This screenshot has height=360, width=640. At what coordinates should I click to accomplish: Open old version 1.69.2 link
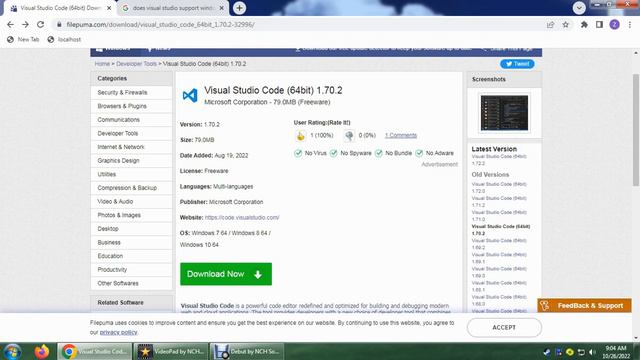click(x=499, y=244)
